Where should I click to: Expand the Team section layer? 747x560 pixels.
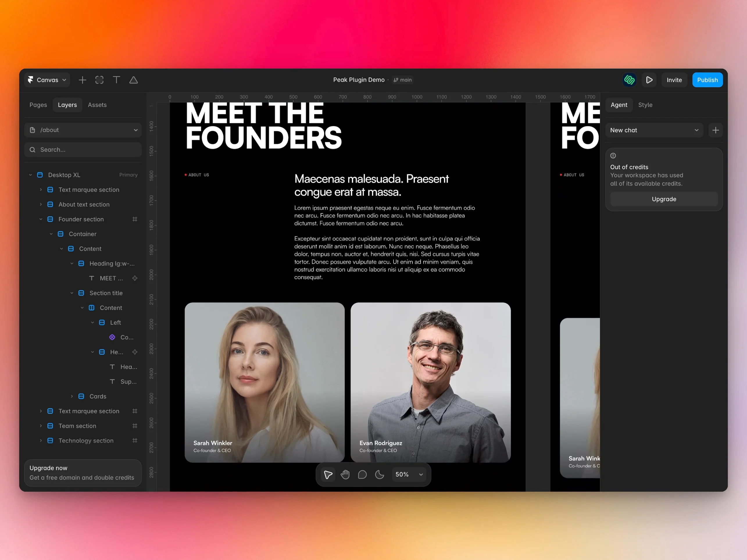41,426
